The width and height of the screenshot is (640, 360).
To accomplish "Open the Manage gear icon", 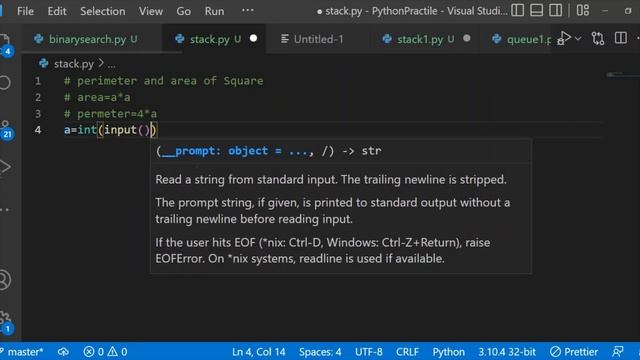I will [6, 321].
